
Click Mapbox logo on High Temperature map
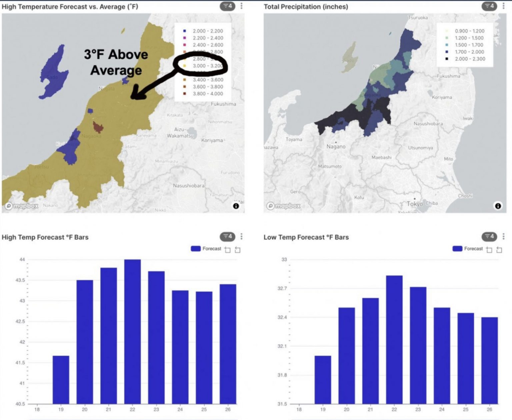click(x=22, y=206)
